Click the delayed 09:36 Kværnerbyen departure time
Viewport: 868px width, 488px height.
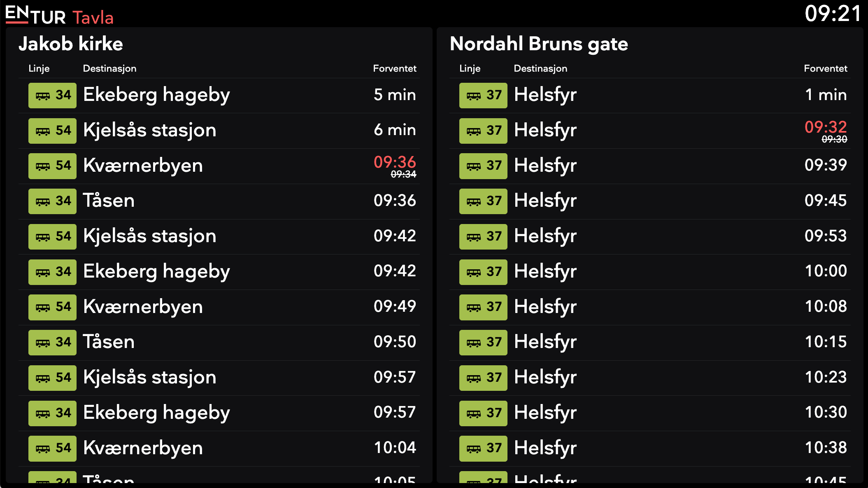[x=395, y=162]
